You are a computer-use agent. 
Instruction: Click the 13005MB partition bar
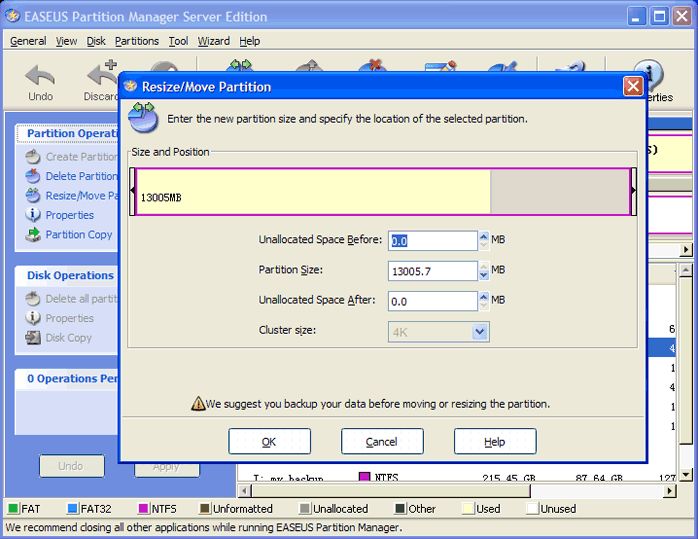[383, 191]
